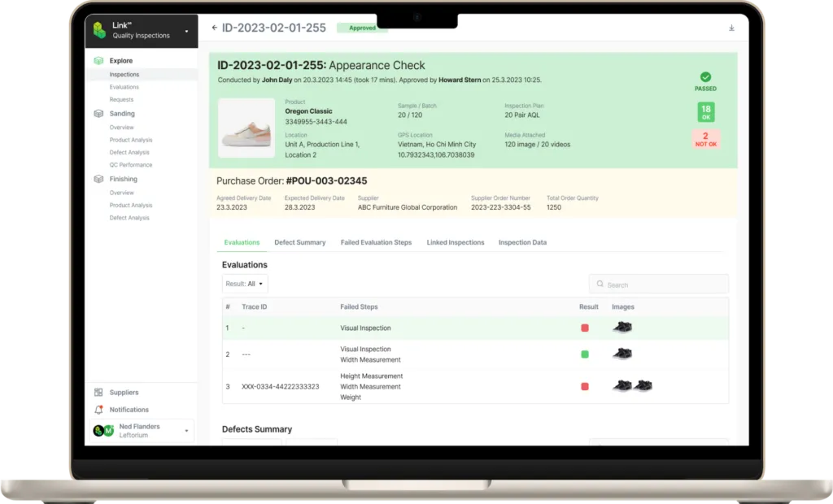Open Finishing Product Analysis page
The image size is (833, 504).
(131, 206)
